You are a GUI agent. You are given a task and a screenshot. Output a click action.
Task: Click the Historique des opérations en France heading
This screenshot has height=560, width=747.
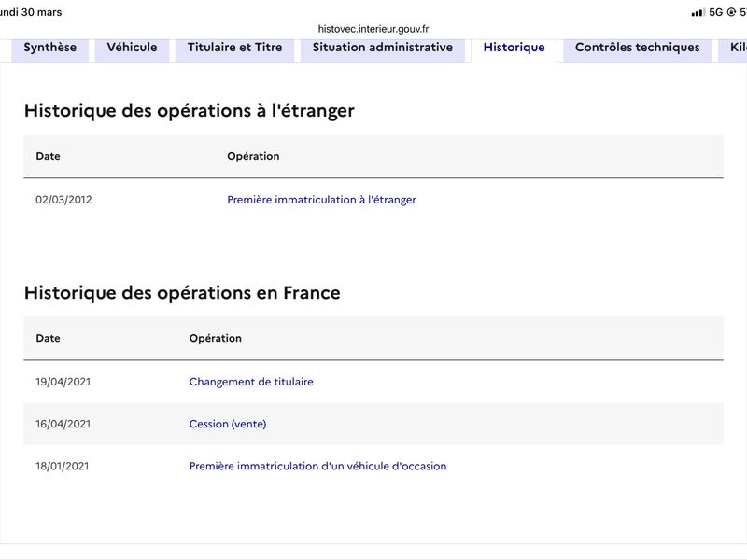pyautogui.click(x=182, y=292)
